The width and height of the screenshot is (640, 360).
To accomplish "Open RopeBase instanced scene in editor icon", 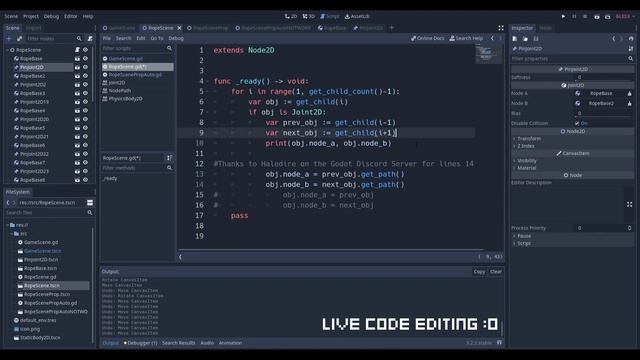I will (x=77, y=58).
